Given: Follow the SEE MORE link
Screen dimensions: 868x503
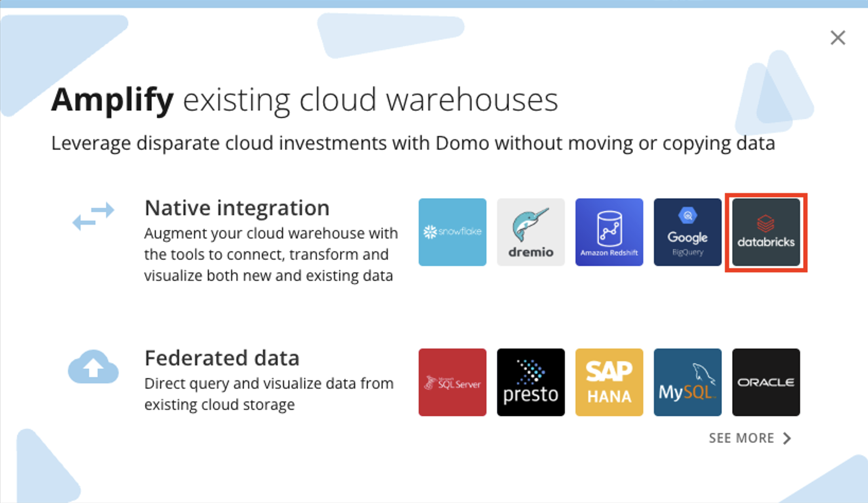Looking at the screenshot, I should (x=741, y=438).
